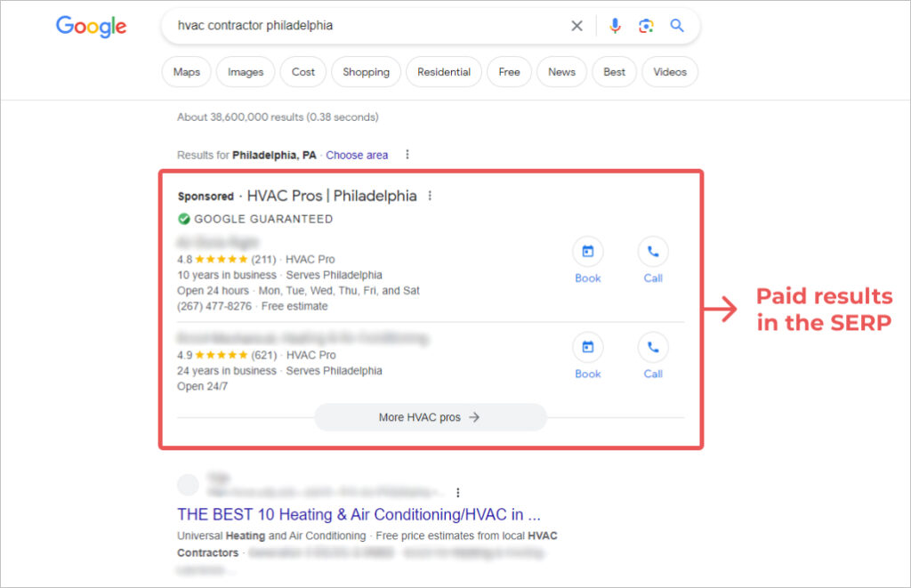Switch to the Images filter tab
This screenshot has height=588, width=911.
pos(245,72)
